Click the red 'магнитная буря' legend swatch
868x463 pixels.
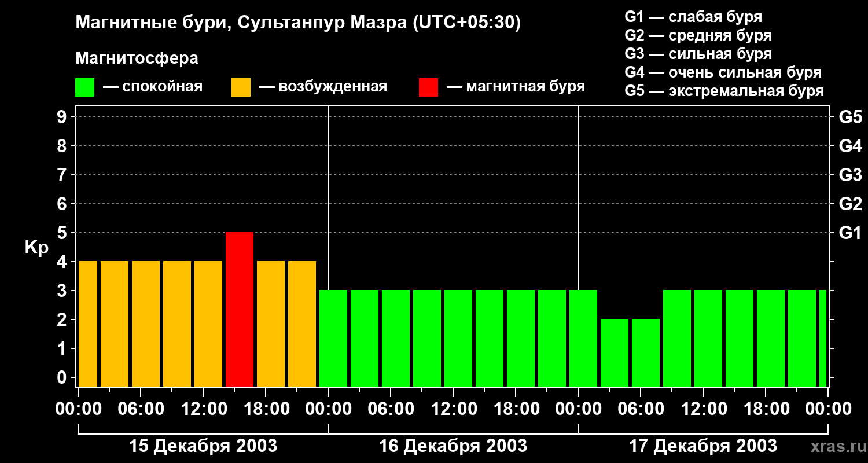pyautogui.click(x=428, y=87)
